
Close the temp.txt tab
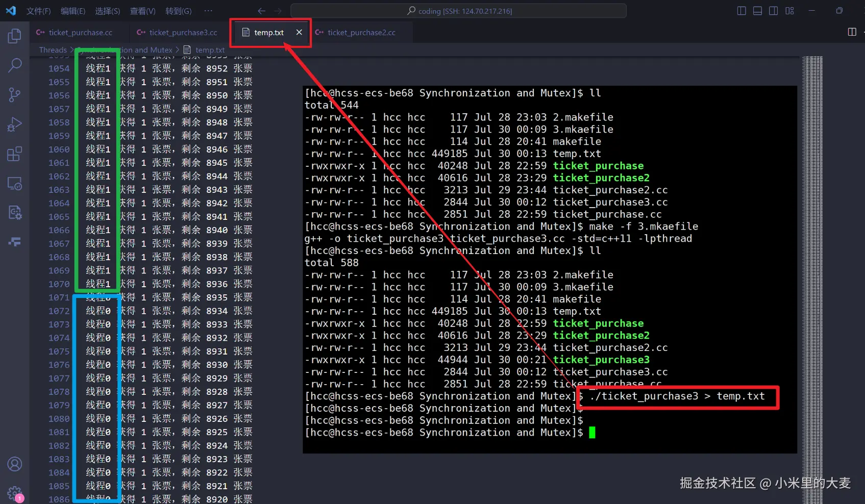(x=299, y=32)
